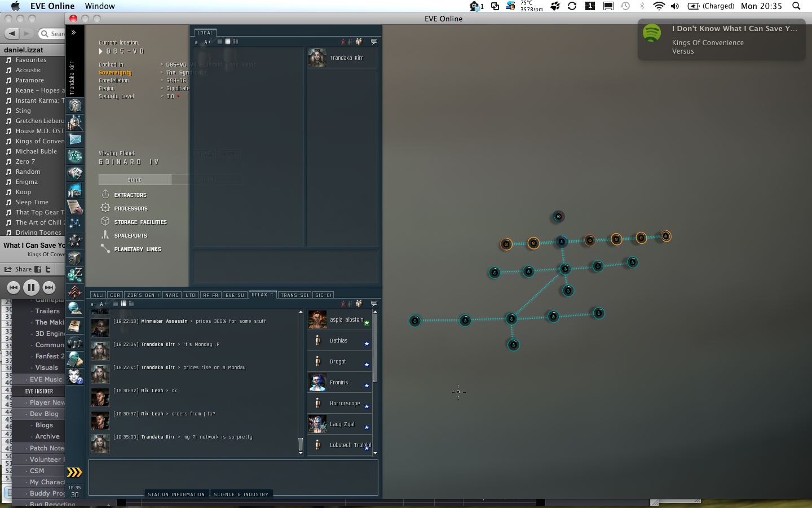Select the LOCAL channel tab
This screenshot has height=508, width=812.
[205, 33]
